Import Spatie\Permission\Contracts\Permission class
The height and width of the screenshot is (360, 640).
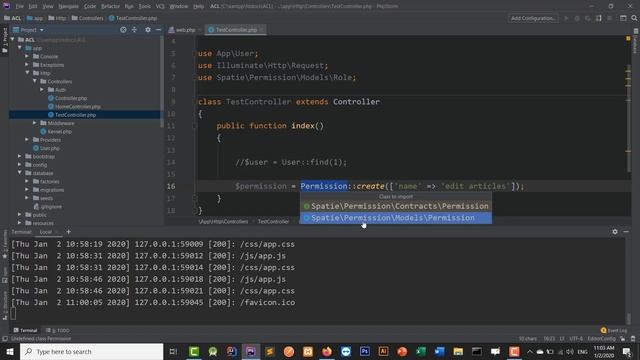(x=396, y=206)
